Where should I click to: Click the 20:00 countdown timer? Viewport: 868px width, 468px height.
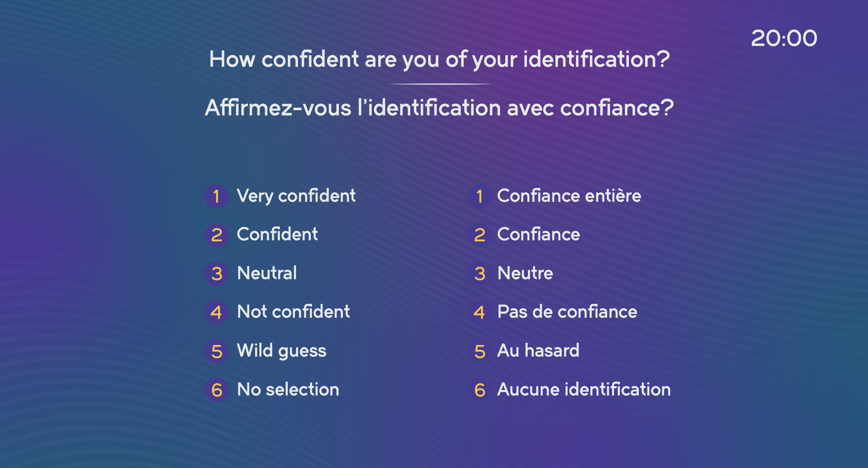pos(784,38)
